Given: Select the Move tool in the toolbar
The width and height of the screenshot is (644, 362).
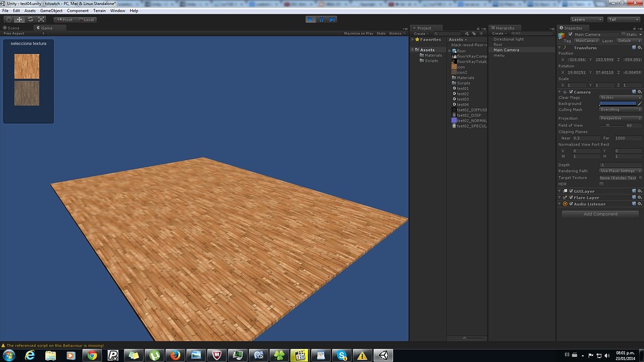Looking at the screenshot, I should [19, 19].
